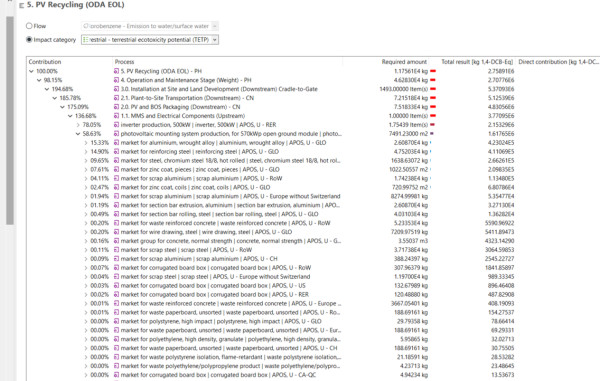
Task: Click contribution bar of inverter production row
Action: pyautogui.click(x=432, y=125)
